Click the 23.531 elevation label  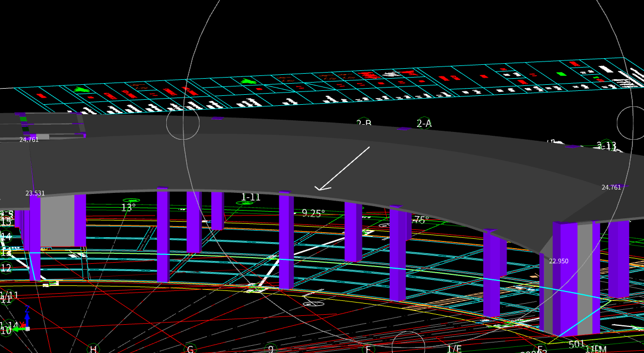(x=35, y=193)
